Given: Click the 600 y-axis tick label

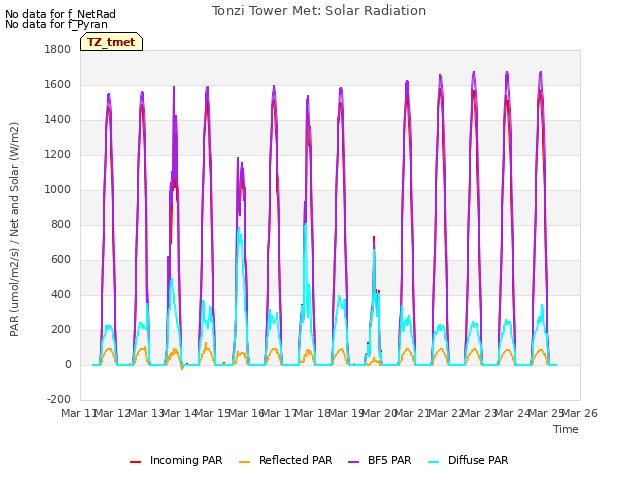Looking at the screenshot, I should pyautogui.click(x=60, y=260).
